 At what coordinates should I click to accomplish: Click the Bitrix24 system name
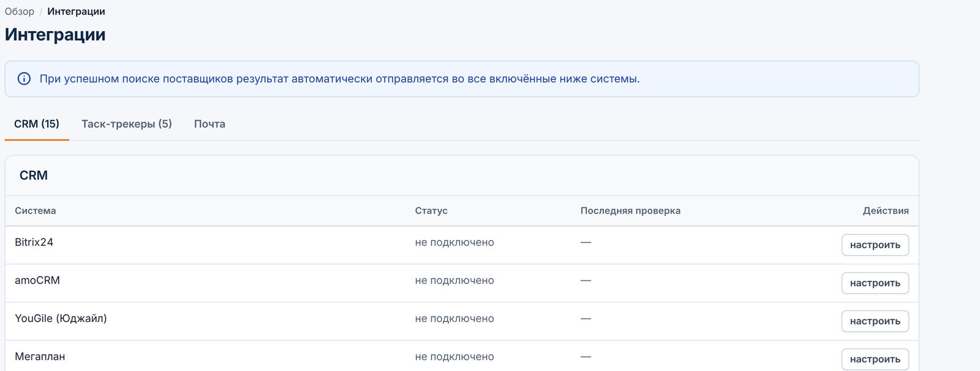[34, 242]
